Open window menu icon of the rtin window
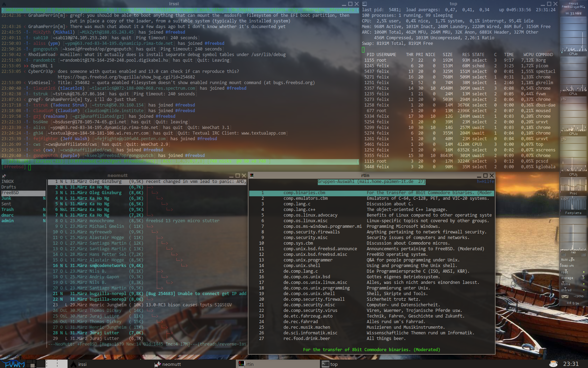The width and height of the screenshot is (588, 368). pos(252,176)
